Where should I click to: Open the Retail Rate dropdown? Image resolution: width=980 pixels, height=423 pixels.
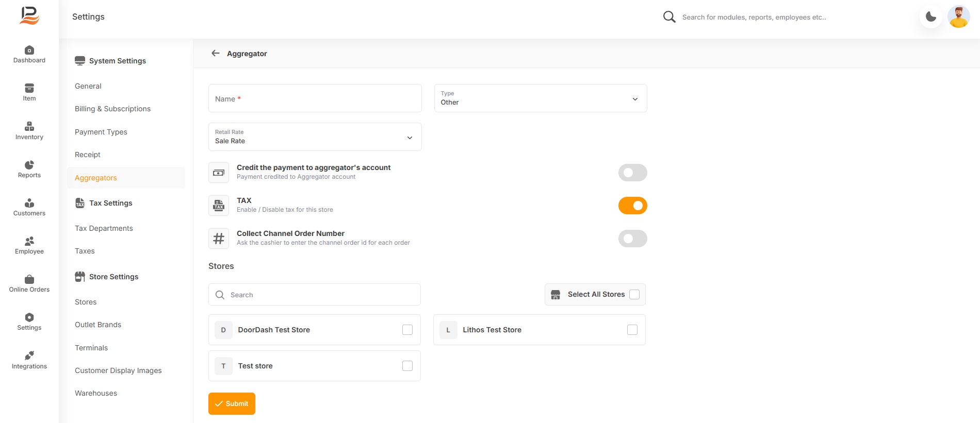pos(315,137)
